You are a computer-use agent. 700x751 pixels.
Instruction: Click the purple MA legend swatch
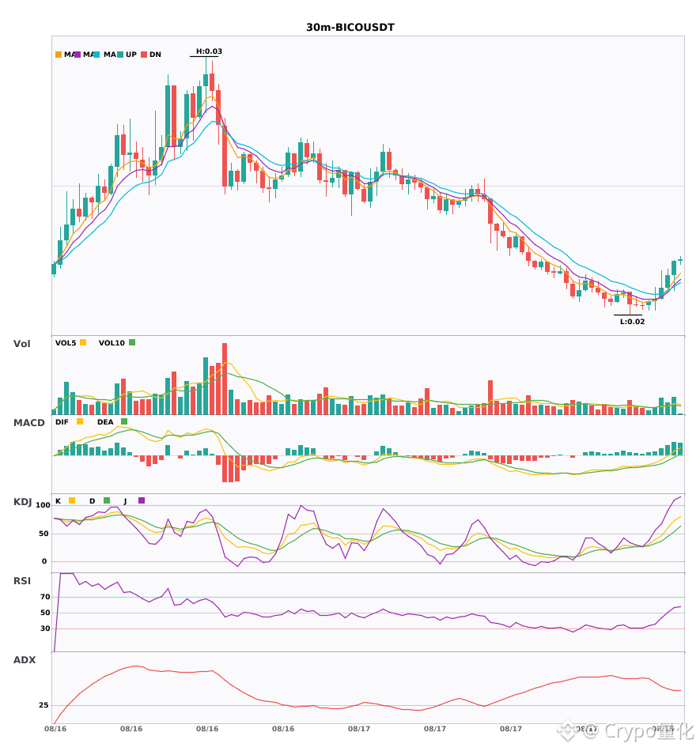(x=78, y=55)
